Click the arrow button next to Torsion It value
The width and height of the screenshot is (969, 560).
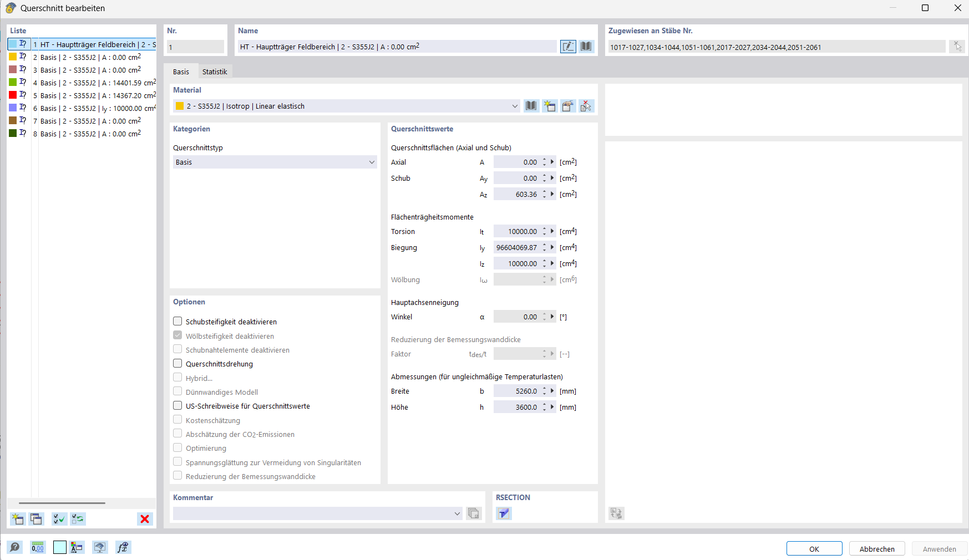[552, 231]
